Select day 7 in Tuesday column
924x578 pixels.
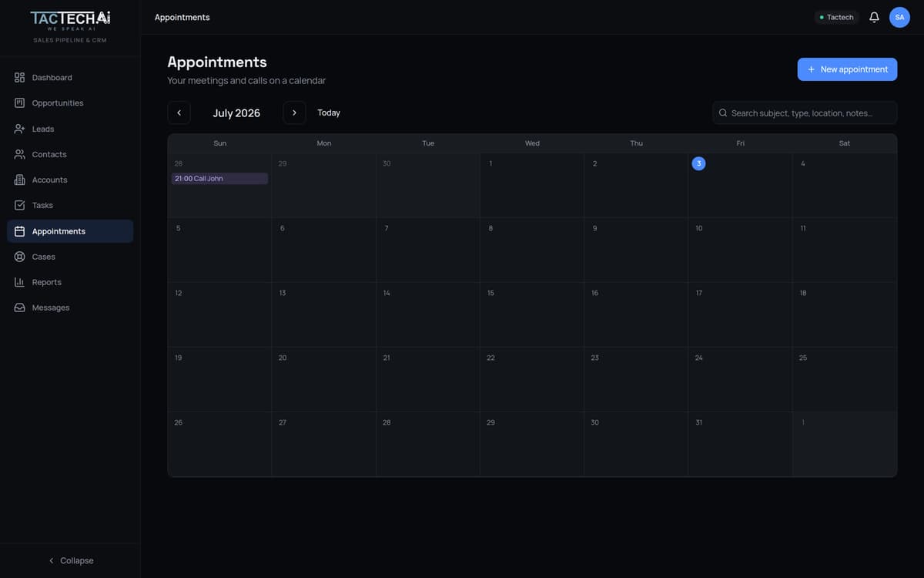coord(428,250)
